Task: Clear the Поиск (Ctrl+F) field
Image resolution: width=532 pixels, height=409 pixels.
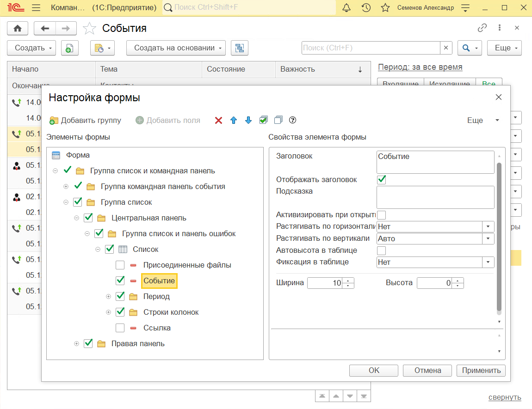Action: pos(446,48)
